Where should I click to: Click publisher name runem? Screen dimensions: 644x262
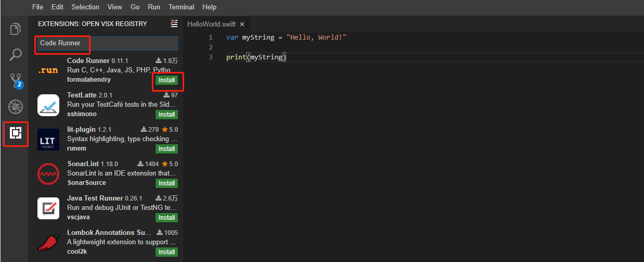pos(76,148)
